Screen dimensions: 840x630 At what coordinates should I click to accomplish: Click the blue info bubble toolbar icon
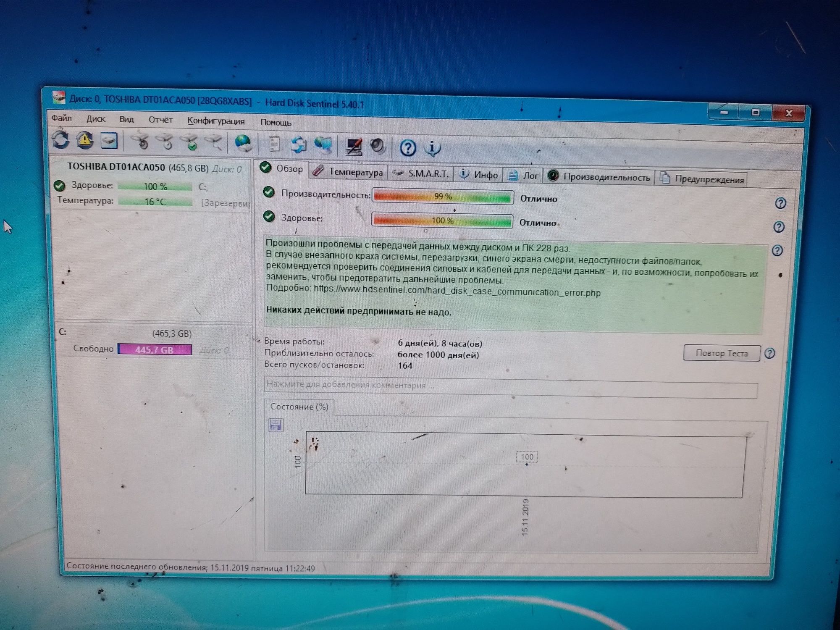432,149
